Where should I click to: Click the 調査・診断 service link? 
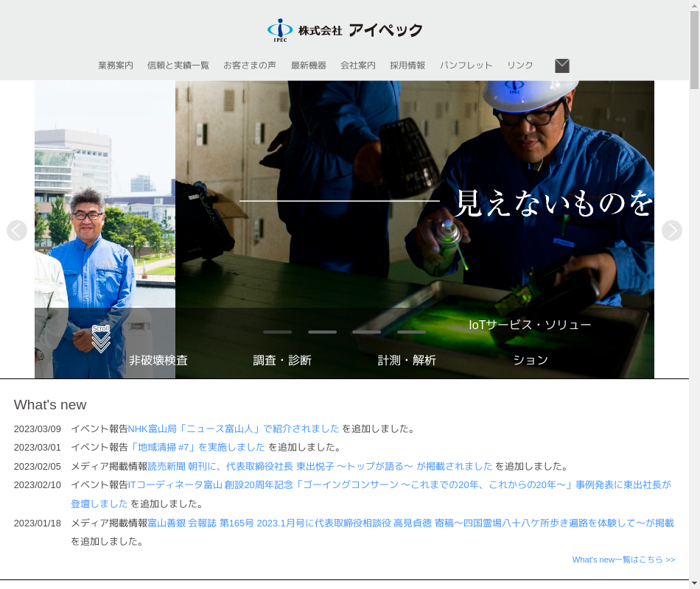click(x=282, y=360)
